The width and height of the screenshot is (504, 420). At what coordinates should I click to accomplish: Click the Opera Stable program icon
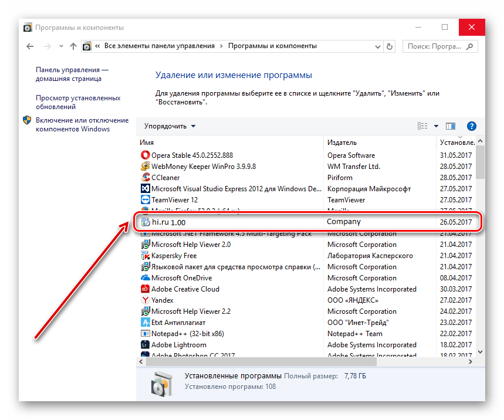point(146,155)
